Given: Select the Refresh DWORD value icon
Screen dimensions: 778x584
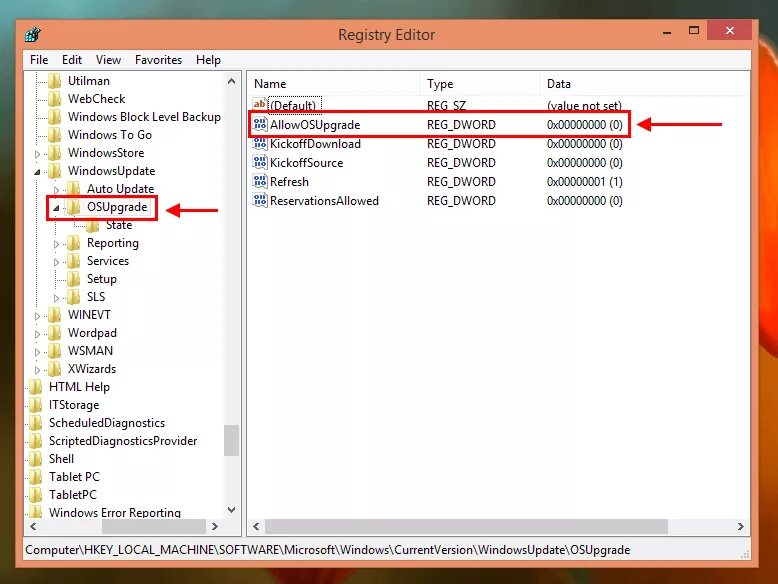Looking at the screenshot, I should 260,181.
